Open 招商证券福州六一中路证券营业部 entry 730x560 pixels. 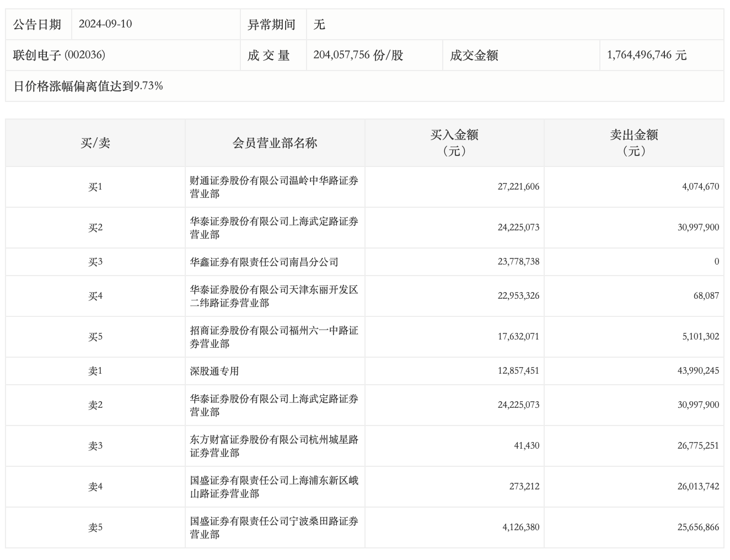pyautogui.click(x=274, y=337)
